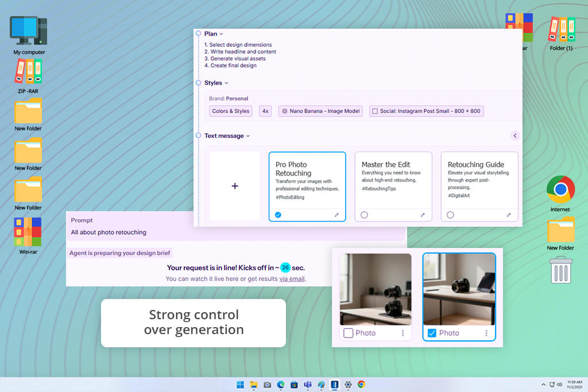Click the back arrow beside Text message
Image resolution: width=588 pixels, height=392 pixels.
515,135
